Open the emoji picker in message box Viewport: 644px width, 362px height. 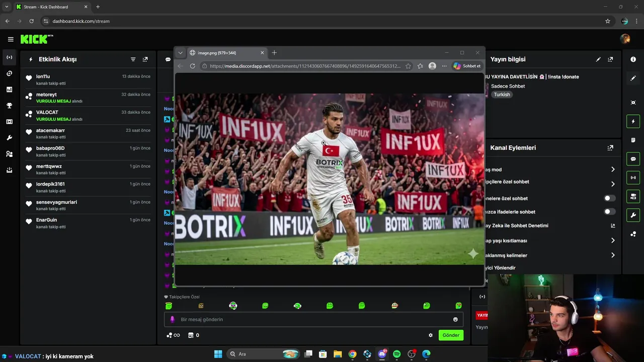point(455,319)
